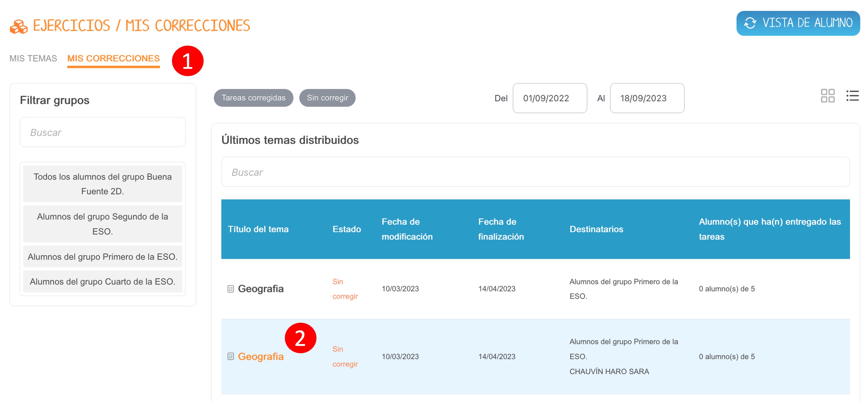Filter by Primero de la ESO group
This screenshot has width=868, height=402.
[102, 257]
